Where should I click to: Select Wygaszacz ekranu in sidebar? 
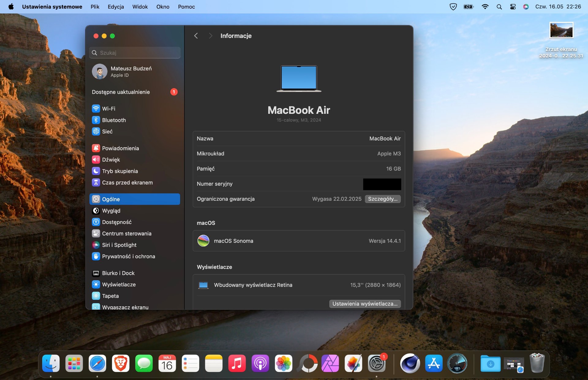(134, 307)
